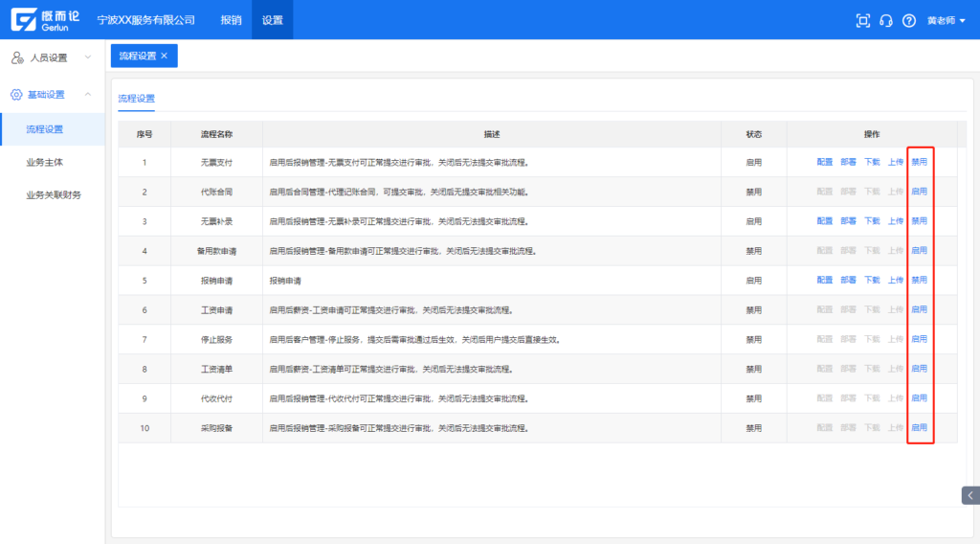Viewport: 980px width, 544px height.
Task: Enable the 代收代付 process
Action: [x=920, y=397]
